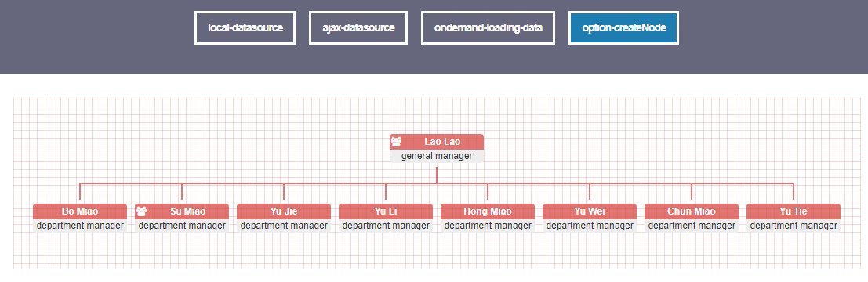
Task: Click 'department manager' under Yu Tie
Action: pos(794,226)
